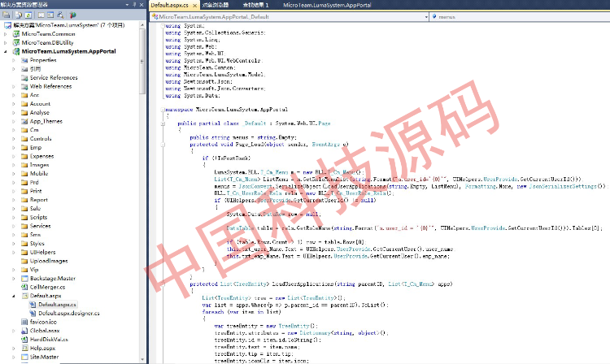The image size is (610, 364).
Task: Click the last, multicolored Solution Explorer toolbar icon
Action: [72, 15]
